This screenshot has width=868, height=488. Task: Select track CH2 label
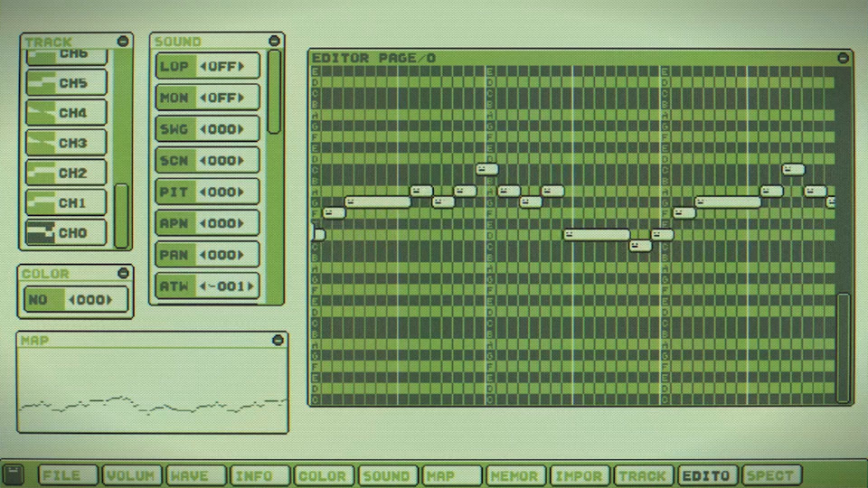[73, 174]
